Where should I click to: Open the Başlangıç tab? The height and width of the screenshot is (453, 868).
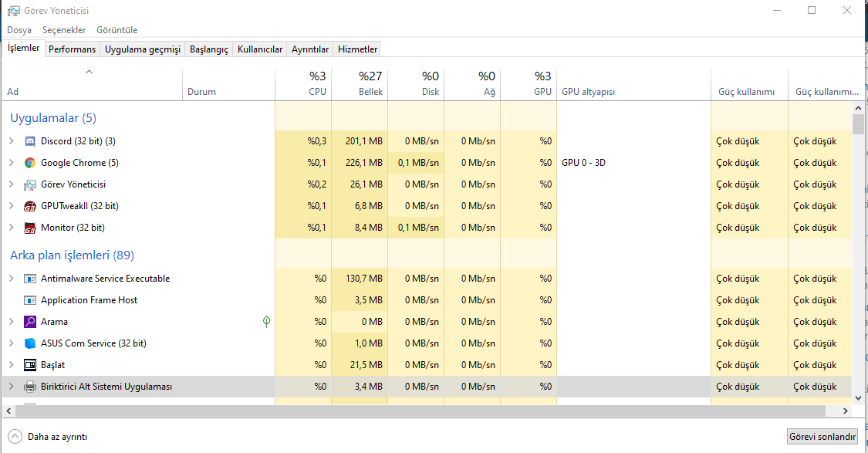click(x=209, y=49)
